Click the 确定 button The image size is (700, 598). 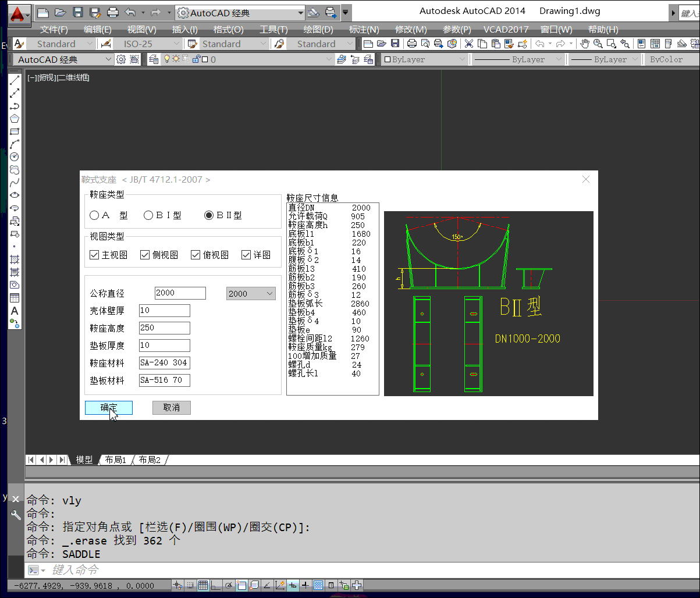(x=109, y=408)
